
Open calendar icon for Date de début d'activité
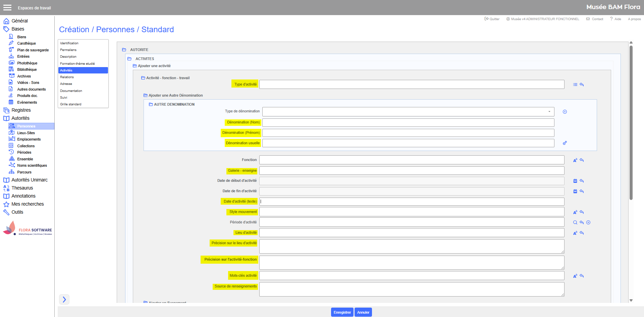click(x=575, y=181)
